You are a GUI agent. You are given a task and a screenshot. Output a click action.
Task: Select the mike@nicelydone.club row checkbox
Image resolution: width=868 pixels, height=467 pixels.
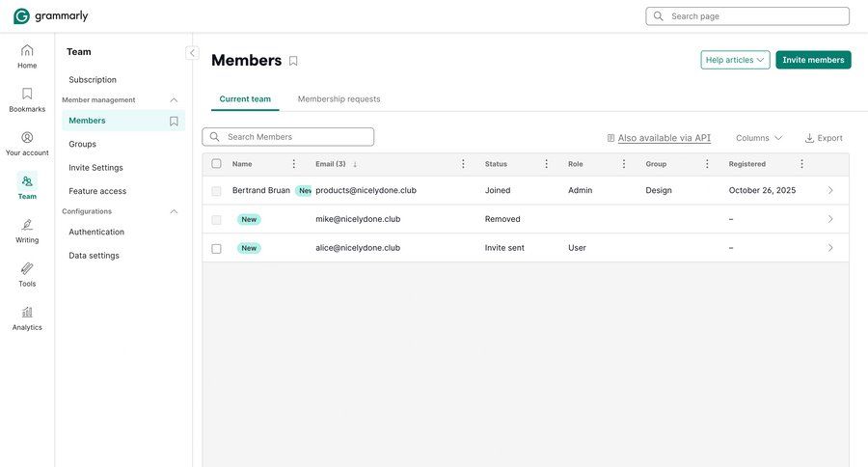tap(216, 220)
